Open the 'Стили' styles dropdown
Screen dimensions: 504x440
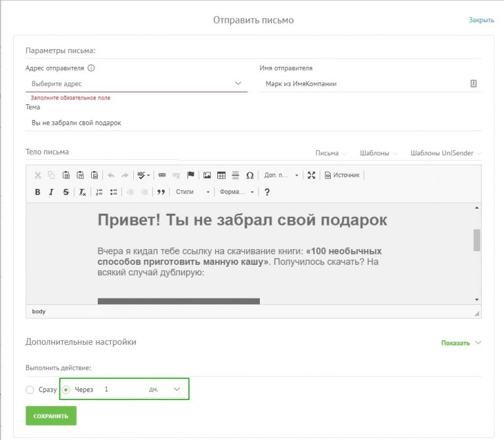pos(192,192)
